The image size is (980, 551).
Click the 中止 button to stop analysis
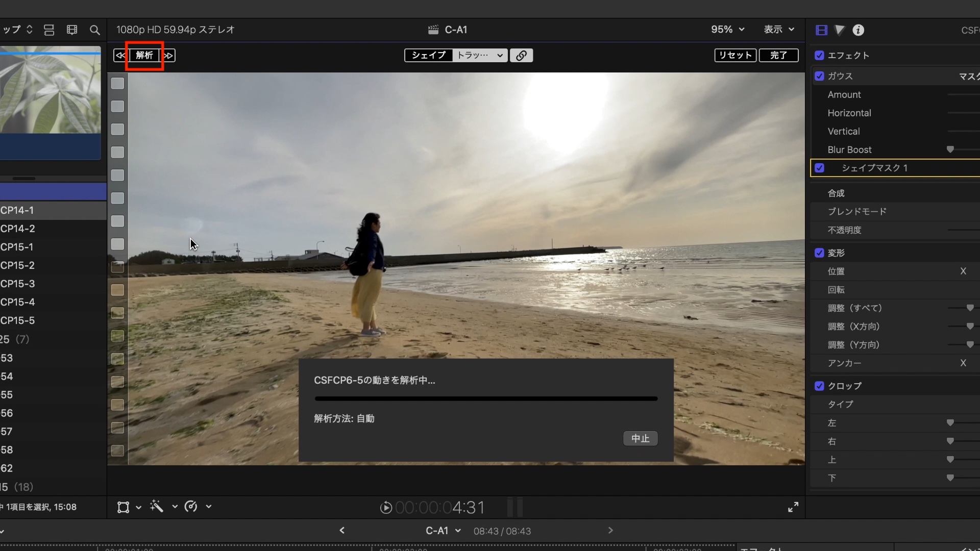[x=640, y=438]
